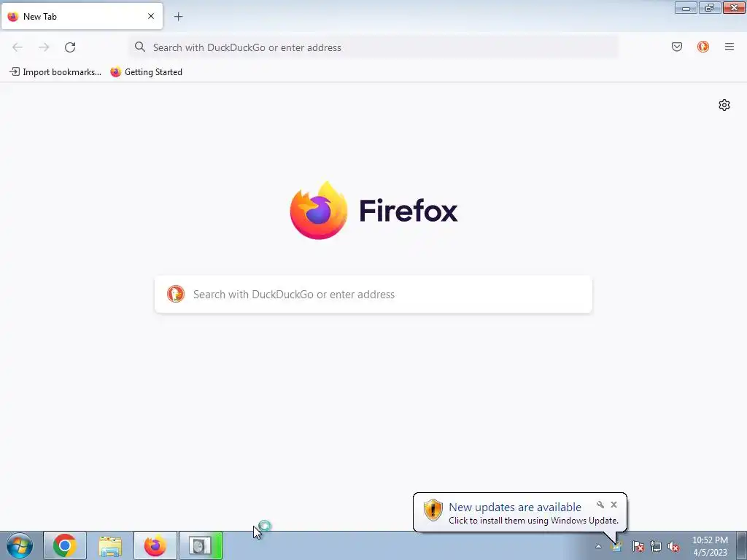
Task: Go forward using the forward arrow
Action: (x=44, y=47)
